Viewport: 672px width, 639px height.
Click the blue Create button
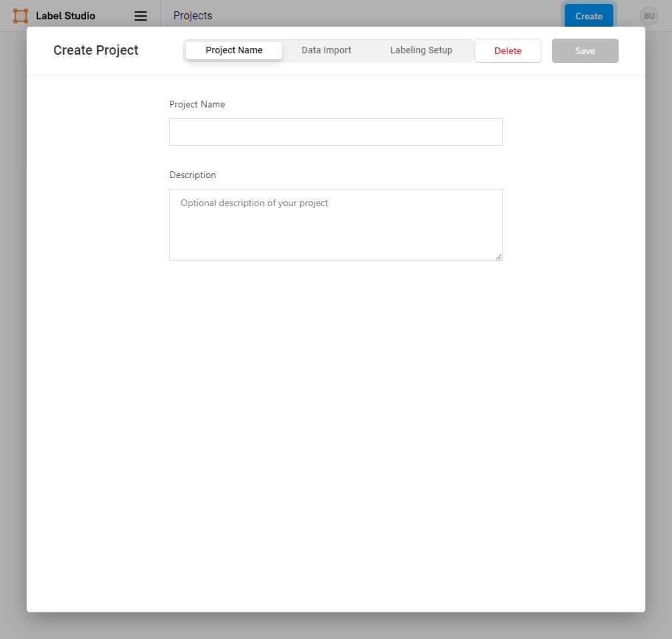point(589,16)
